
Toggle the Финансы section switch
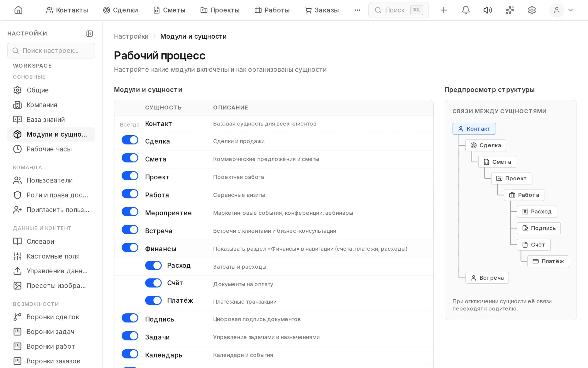(x=130, y=247)
